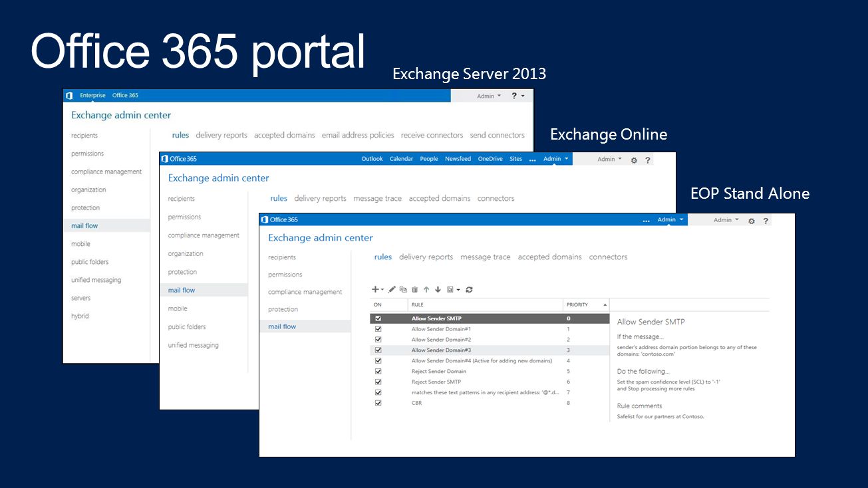Move rule down with down arrow icon

click(438, 290)
